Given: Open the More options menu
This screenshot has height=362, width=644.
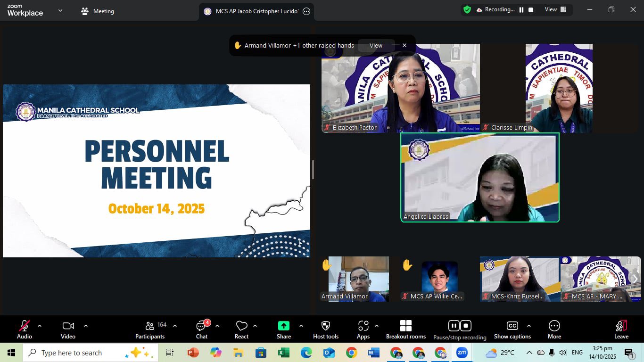Looking at the screenshot, I should click(554, 329).
